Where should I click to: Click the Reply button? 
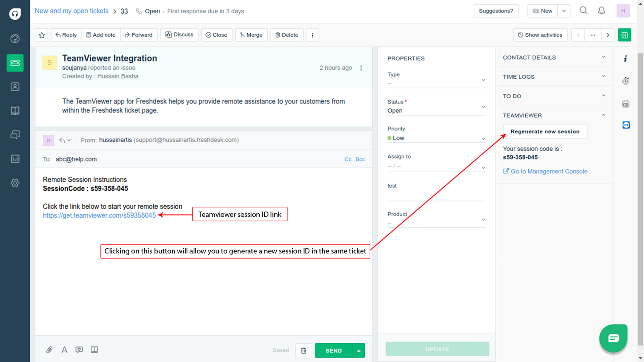66,35
